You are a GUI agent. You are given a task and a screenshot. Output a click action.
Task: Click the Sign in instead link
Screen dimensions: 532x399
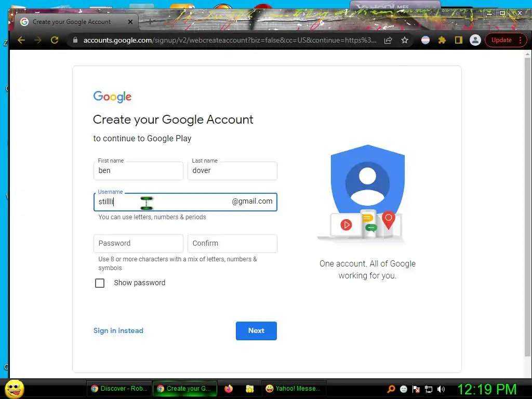tap(118, 330)
